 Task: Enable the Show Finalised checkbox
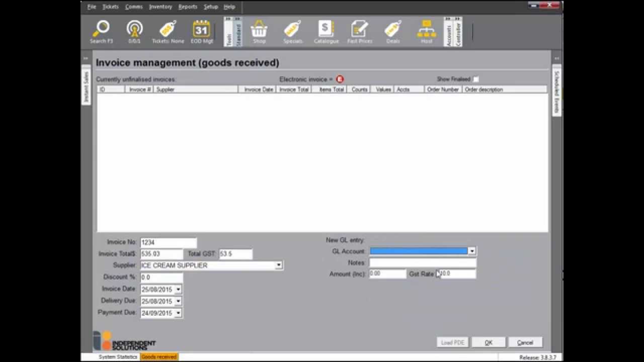[476, 79]
